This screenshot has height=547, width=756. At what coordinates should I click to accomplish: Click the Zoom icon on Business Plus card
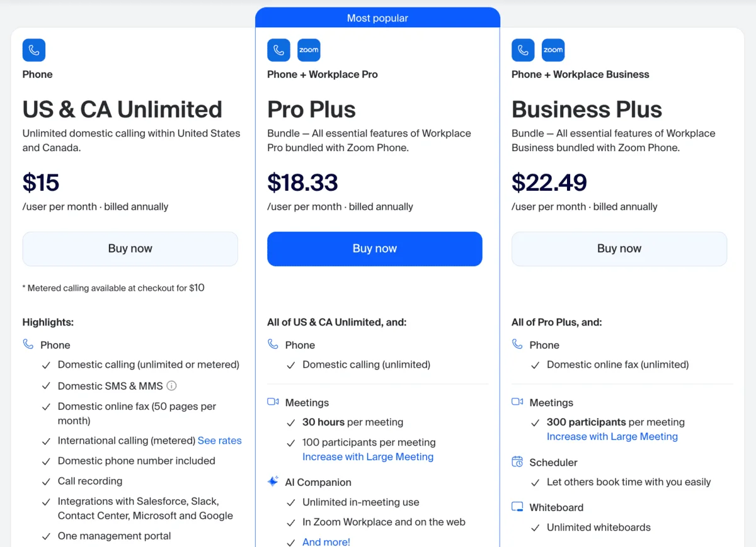553,50
